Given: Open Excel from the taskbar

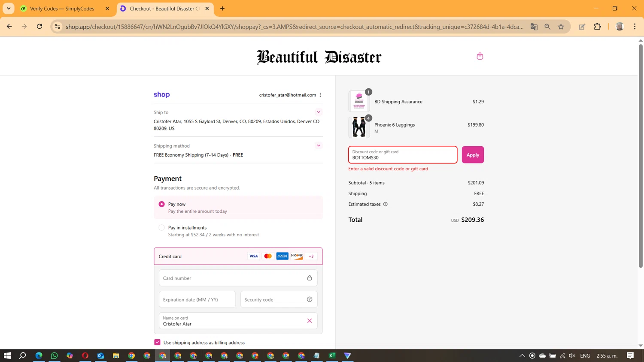Looking at the screenshot, I should tap(332, 356).
